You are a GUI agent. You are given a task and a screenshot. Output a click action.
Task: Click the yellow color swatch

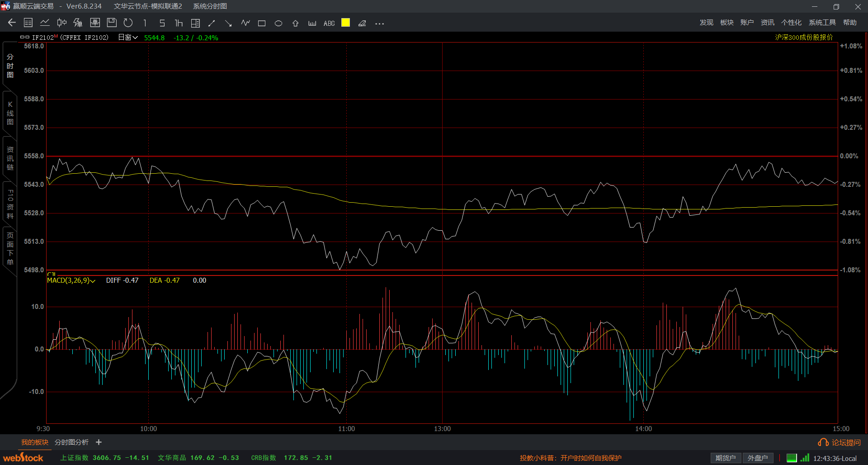click(x=345, y=23)
